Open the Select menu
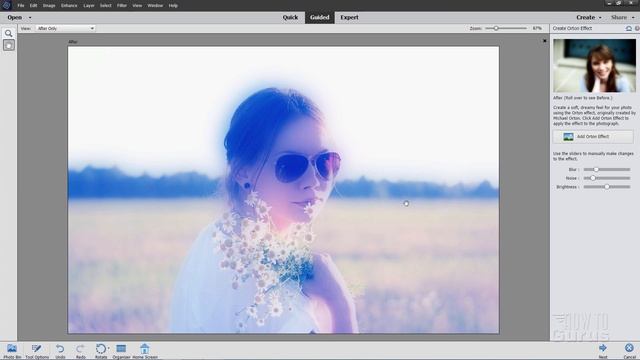The height and width of the screenshot is (360, 640). tap(106, 6)
